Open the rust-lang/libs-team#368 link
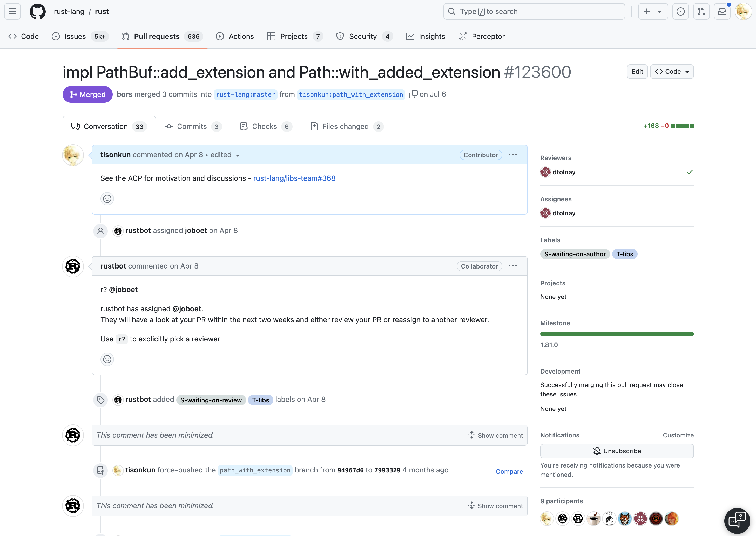The image size is (756, 536). click(294, 178)
